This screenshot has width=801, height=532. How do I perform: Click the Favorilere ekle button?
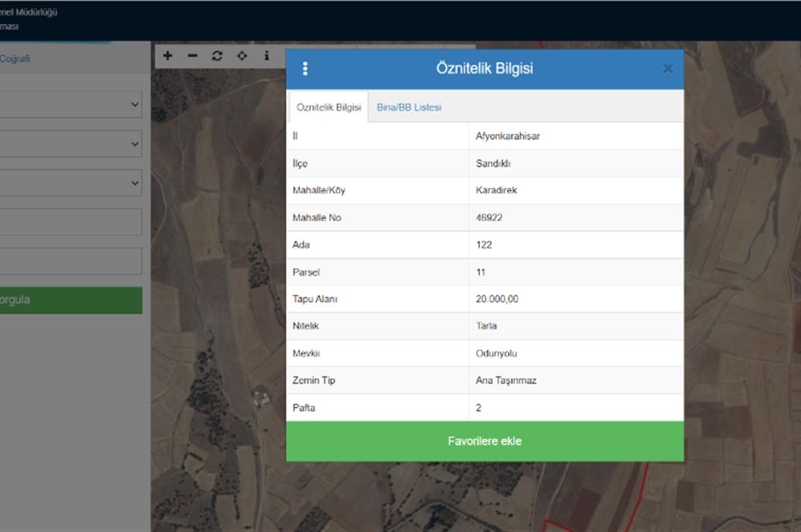pos(485,441)
